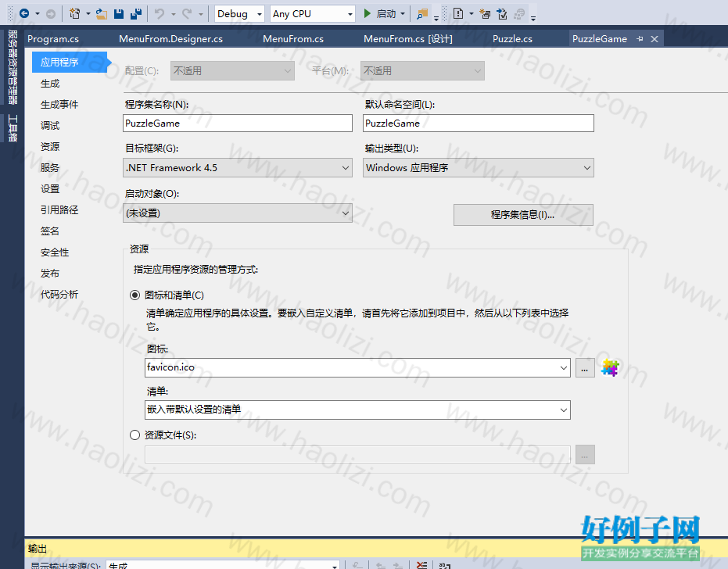Click the document with exclamation toolbar icon
The width and height of the screenshot is (728, 569).
pyautogui.click(x=458, y=14)
